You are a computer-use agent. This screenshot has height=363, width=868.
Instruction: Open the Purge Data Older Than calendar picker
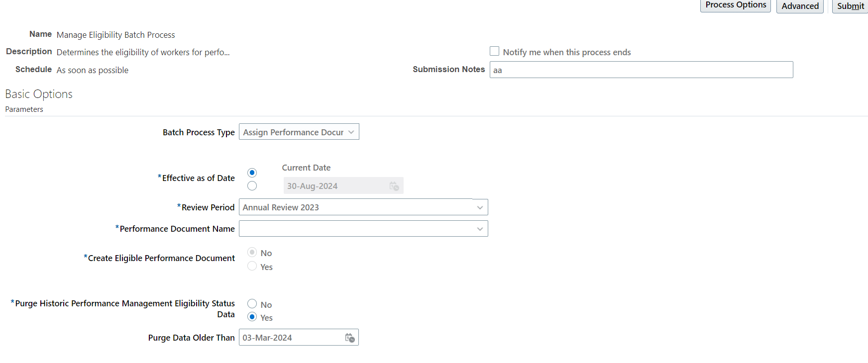click(350, 338)
